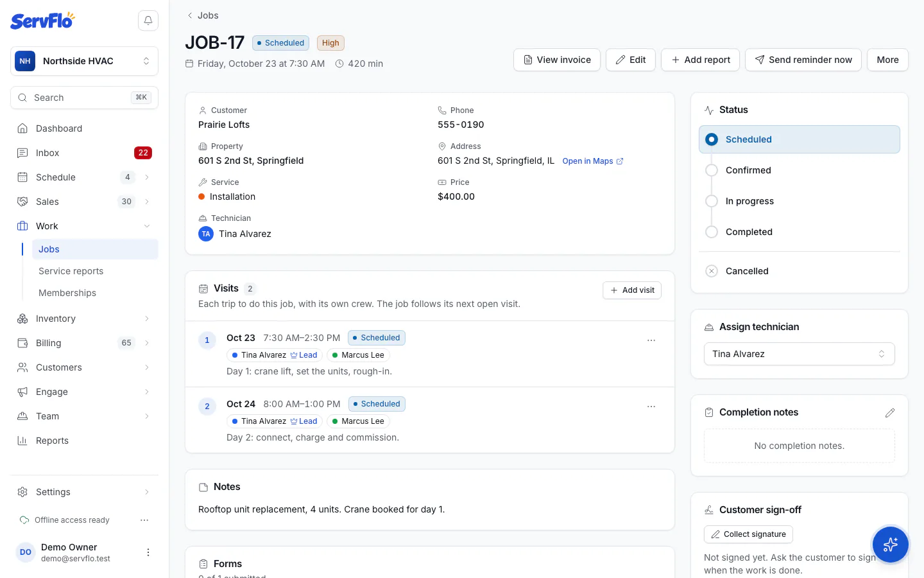Click the Inbox icon in sidebar
Viewport: 924px width, 578px height.
click(22, 153)
